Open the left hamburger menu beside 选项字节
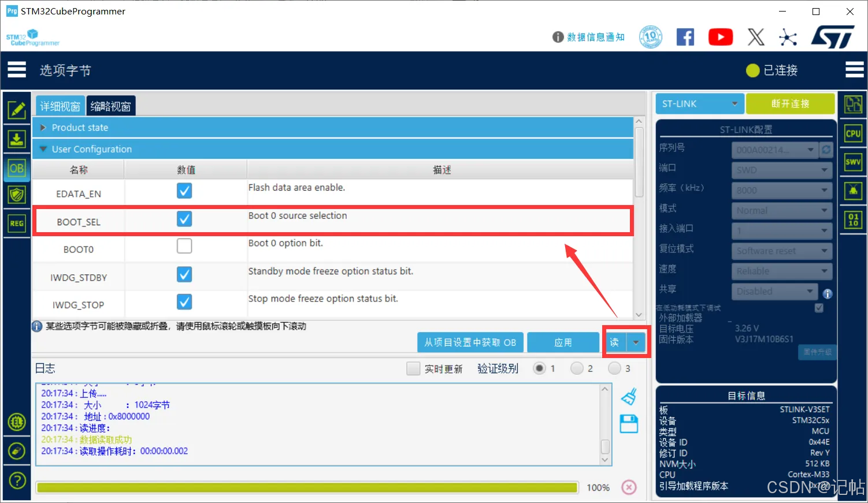The image size is (868, 503). pos(17,70)
